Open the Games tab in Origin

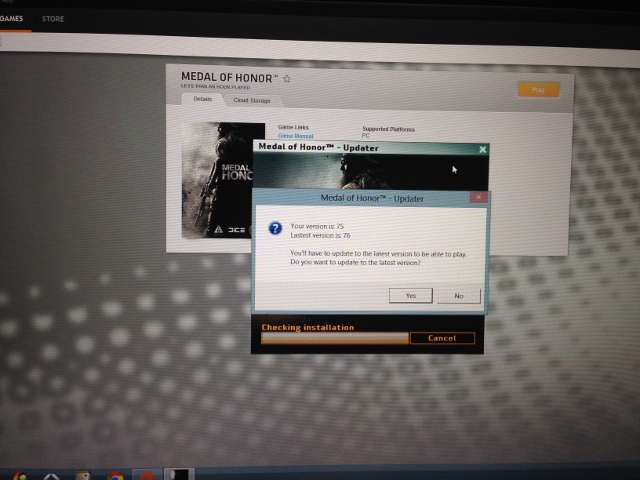coord(11,18)
